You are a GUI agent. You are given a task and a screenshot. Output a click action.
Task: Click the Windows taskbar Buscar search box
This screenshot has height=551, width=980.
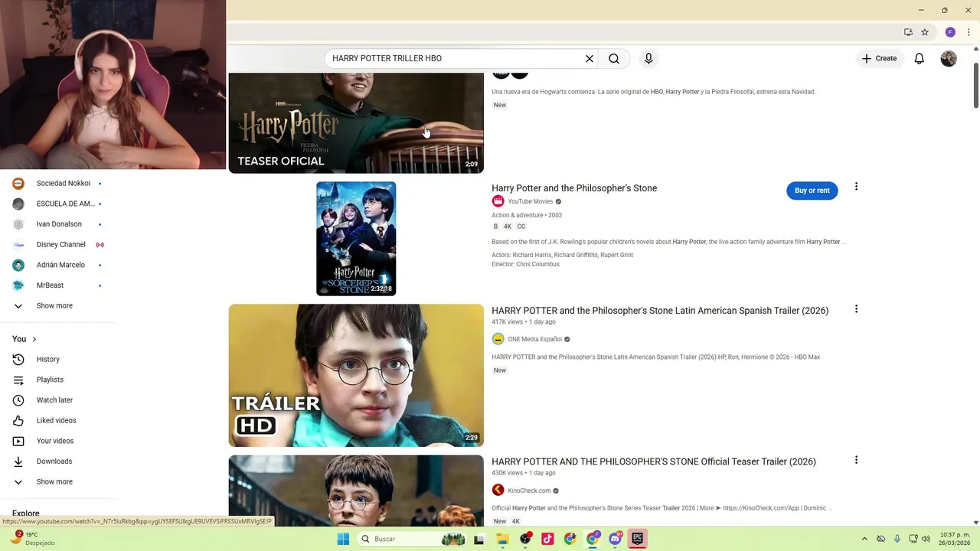(412, 539)
